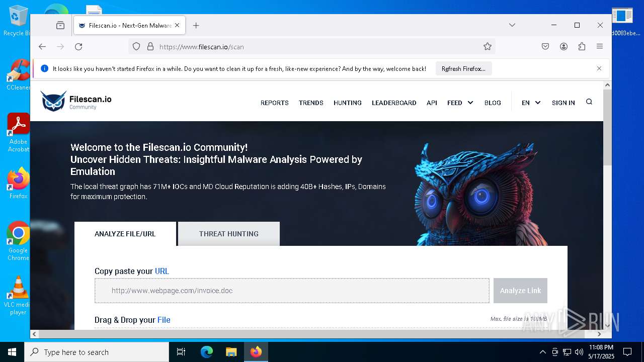Go back with the browser back arrow

[42, 47]
